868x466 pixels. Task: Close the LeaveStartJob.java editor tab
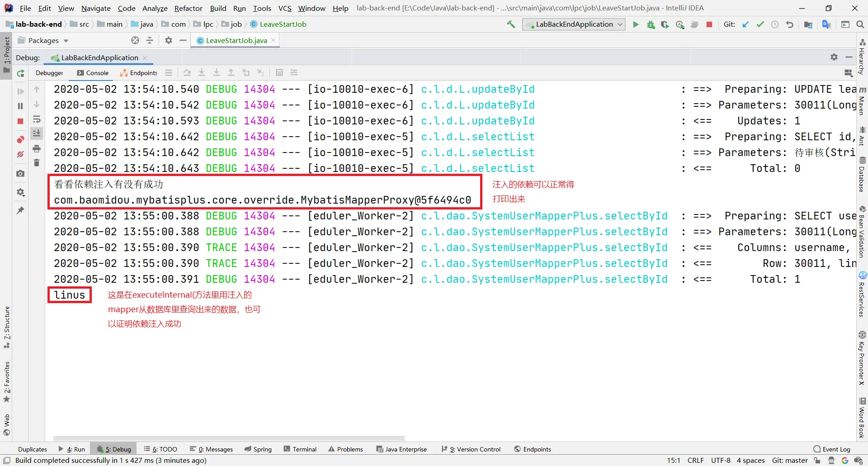(273, 40)
